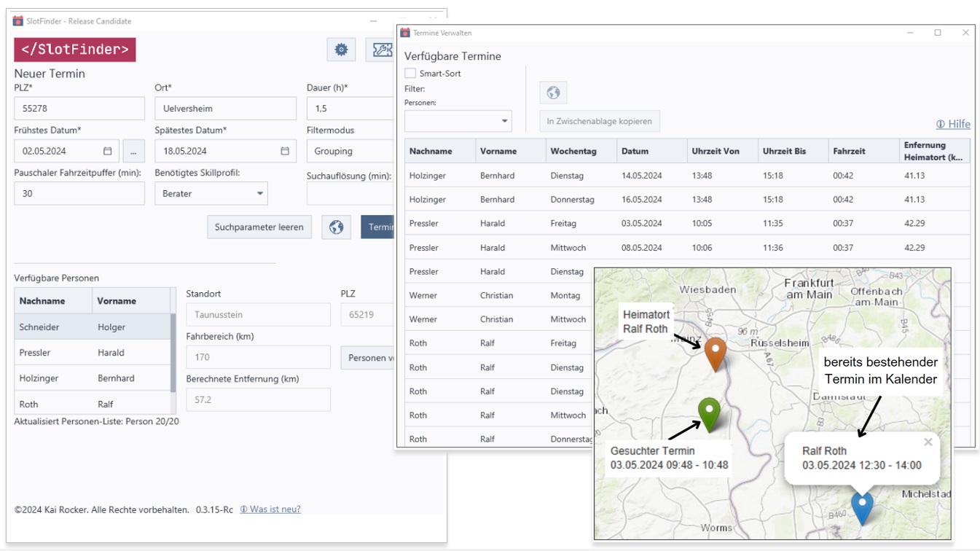Open calendar picker for Spätestes Datum
The height and width of the screenshot is (551, 980).
tap(285, 151)
